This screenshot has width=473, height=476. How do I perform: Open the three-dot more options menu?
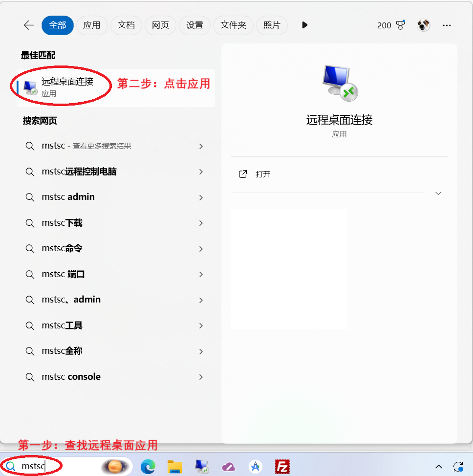[x=447, y=25]
